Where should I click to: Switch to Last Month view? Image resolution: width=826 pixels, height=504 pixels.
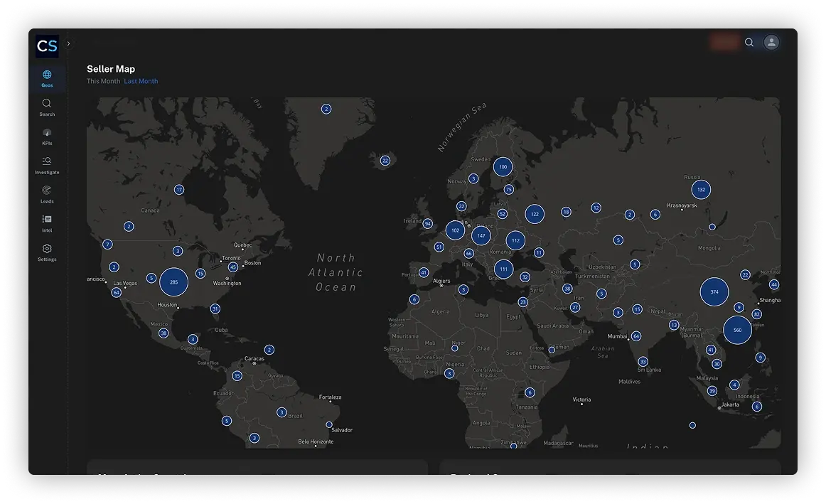pyautogui.click(x=141, y=81)
